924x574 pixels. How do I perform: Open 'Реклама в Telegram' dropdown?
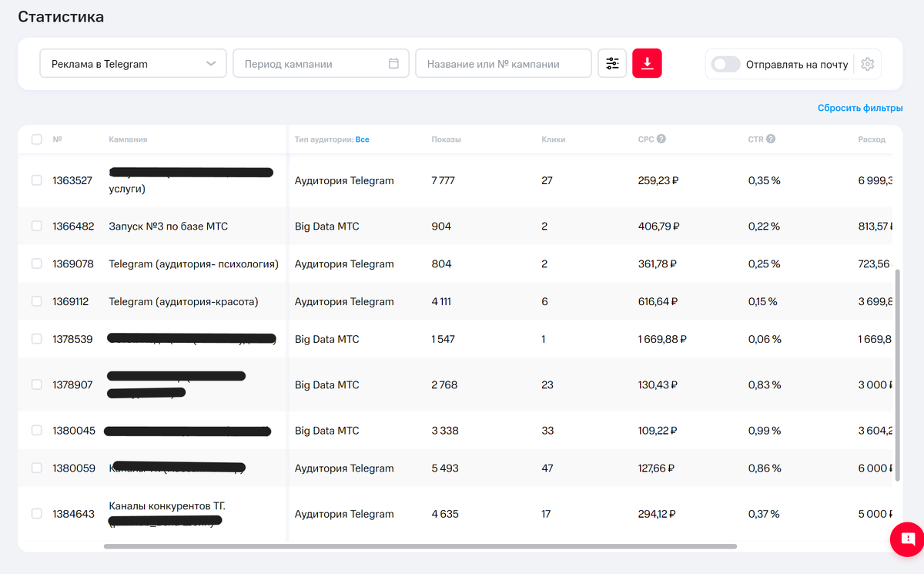[133, 64]
